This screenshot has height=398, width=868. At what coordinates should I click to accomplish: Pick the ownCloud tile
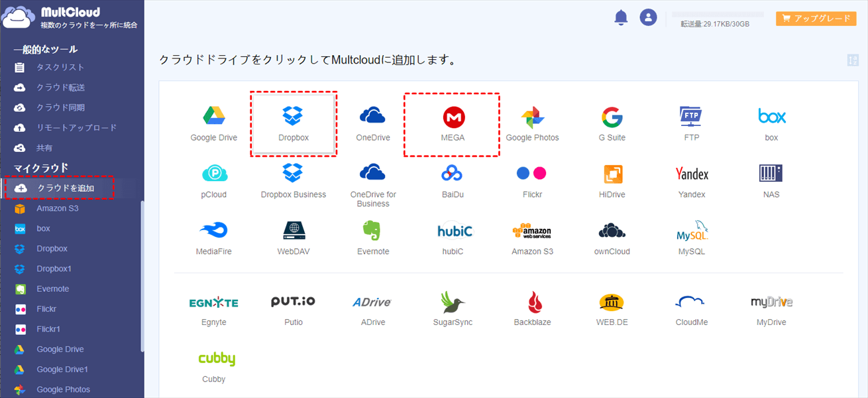click(x=612, y=238)
